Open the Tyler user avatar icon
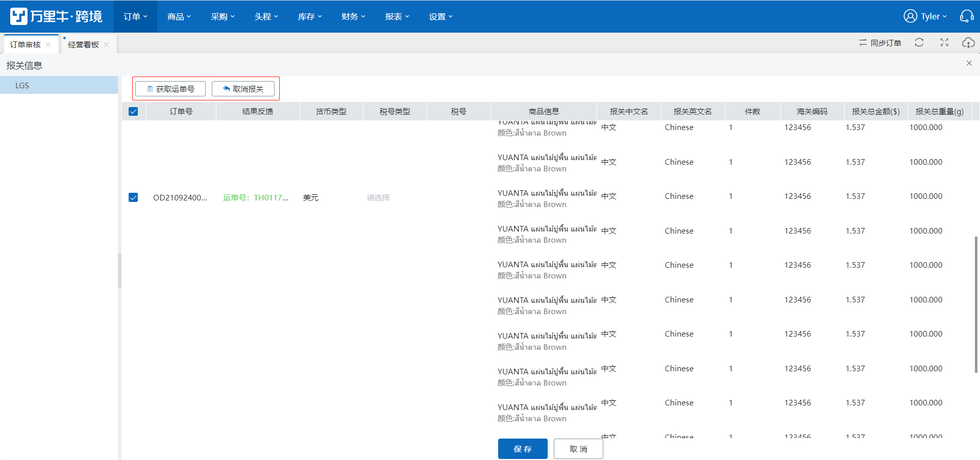The image size is (980, 460). click(910, 16)
